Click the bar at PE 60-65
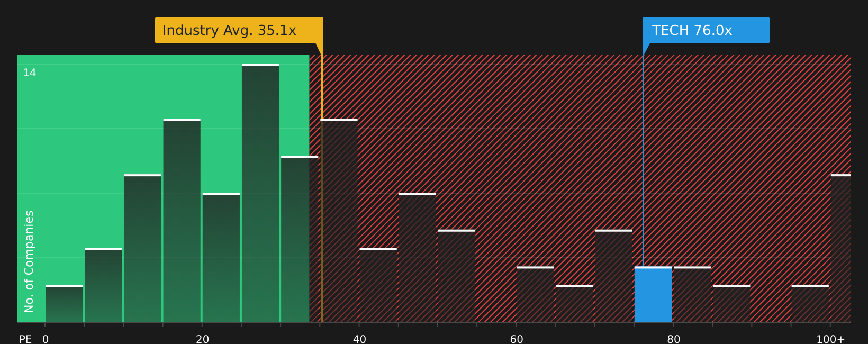Screen dimensions: 868x344 coord(535,294)
